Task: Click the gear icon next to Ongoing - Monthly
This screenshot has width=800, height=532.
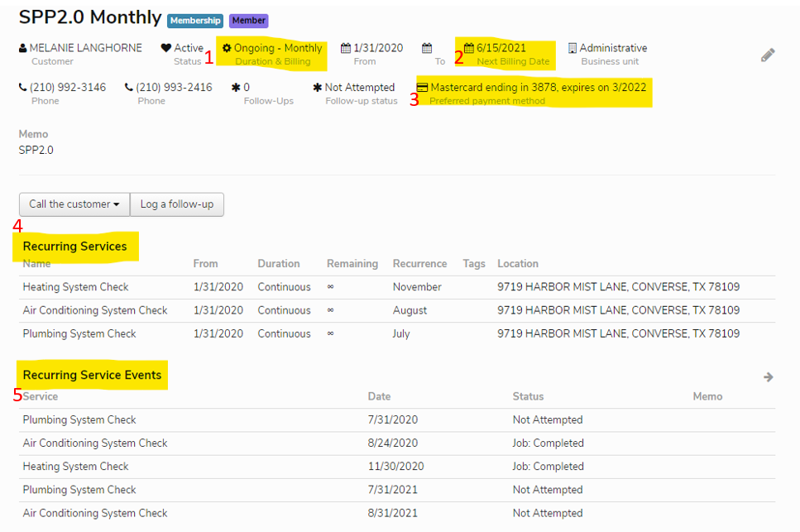Action: pos(227,49)
